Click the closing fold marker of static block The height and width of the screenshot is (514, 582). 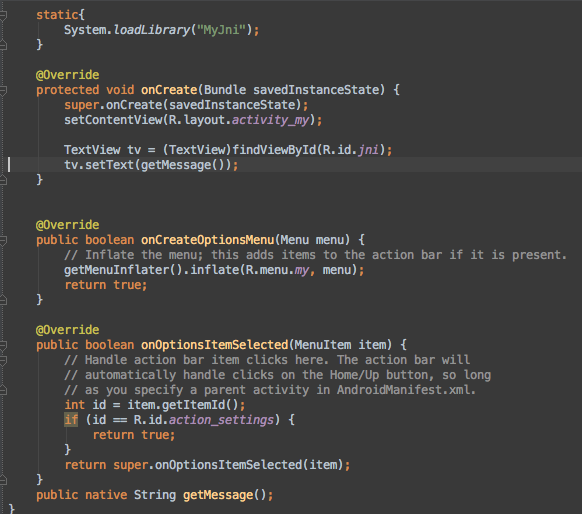[x=3, y=45]
